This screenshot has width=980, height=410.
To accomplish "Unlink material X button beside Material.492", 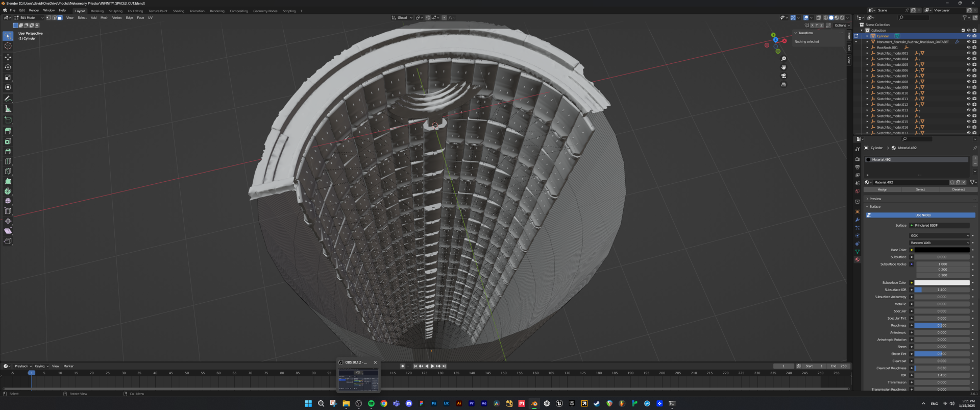I will 964,182.
